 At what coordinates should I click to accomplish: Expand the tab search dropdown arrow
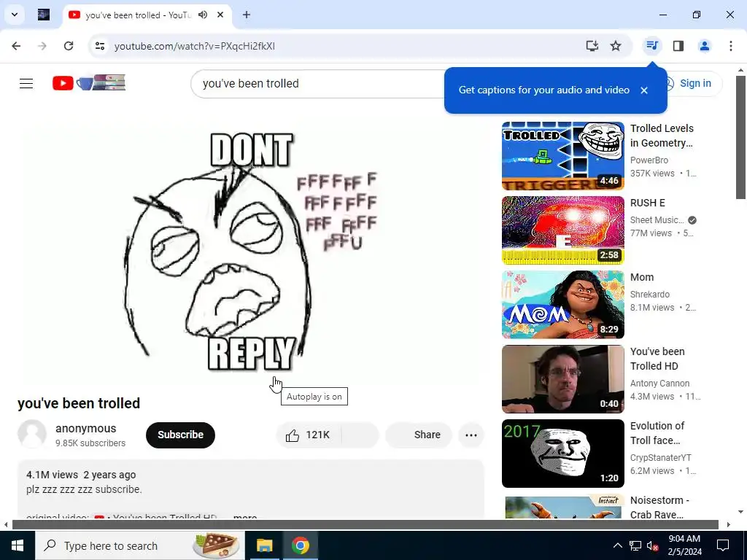[15, 15]
